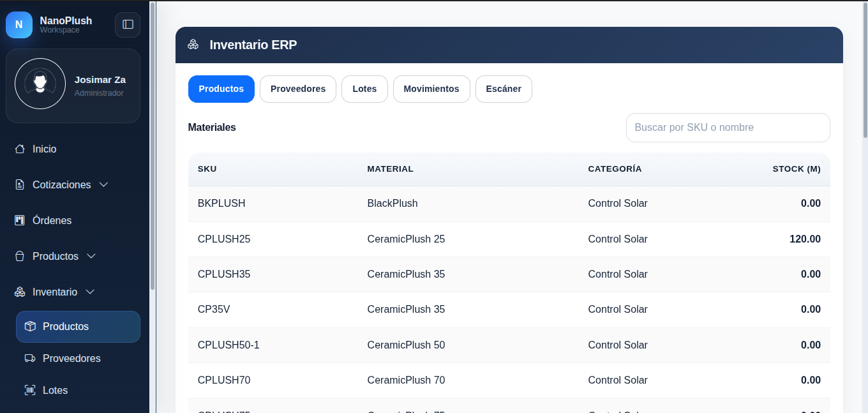Click Josimar Za's avatar picture

click(x=40, y=84)
